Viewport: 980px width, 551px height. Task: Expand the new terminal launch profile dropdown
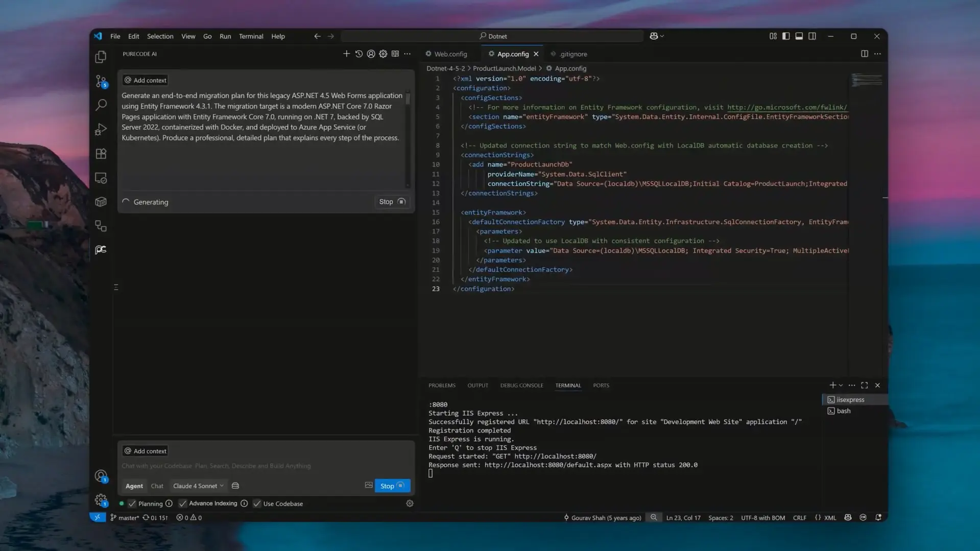click(841, 386)
